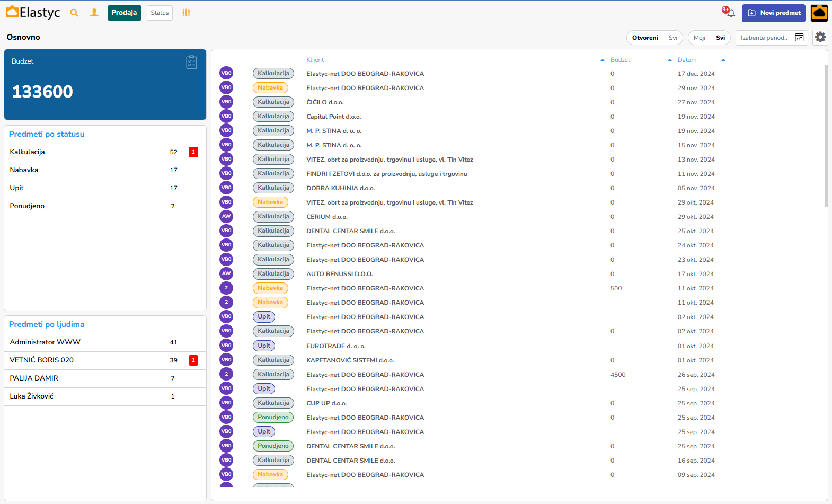Sort by the Datum column arrow
This screenshot has width=832, height=504.
[723, 60]
